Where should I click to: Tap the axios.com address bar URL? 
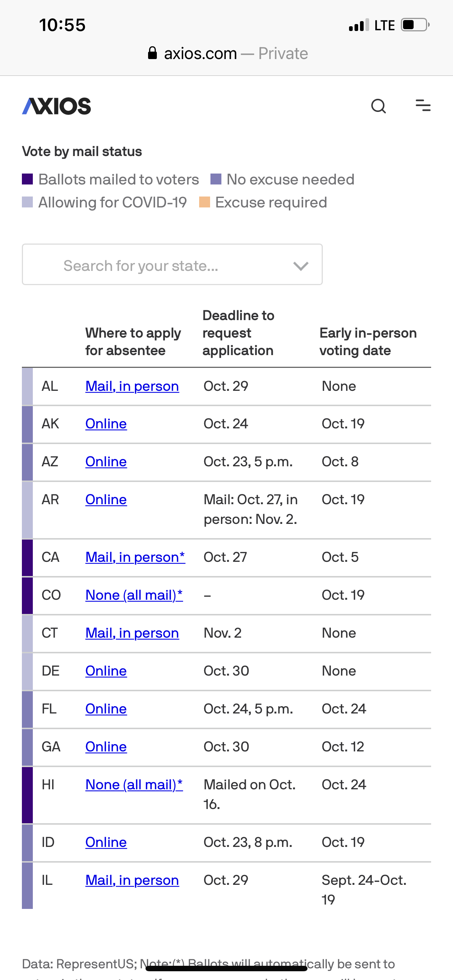coord(200,54)
